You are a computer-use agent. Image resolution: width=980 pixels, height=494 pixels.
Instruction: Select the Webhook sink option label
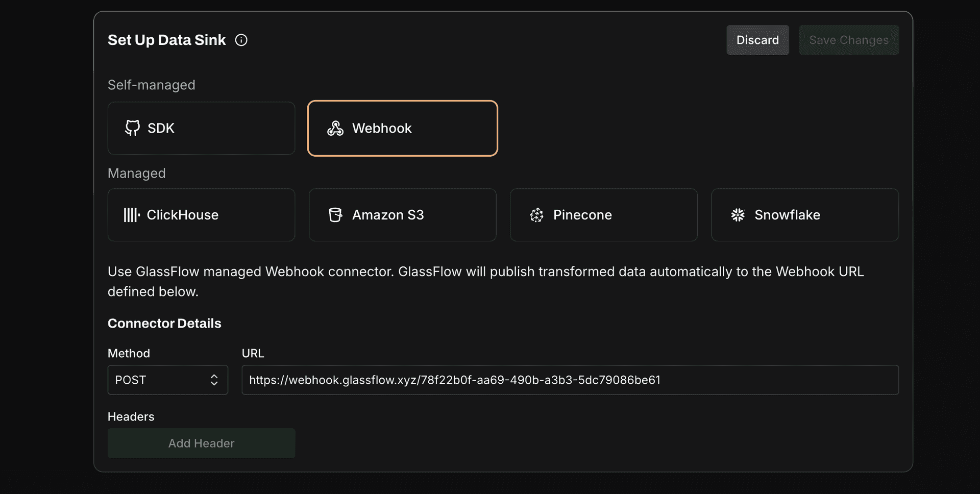tap(381, 128)
